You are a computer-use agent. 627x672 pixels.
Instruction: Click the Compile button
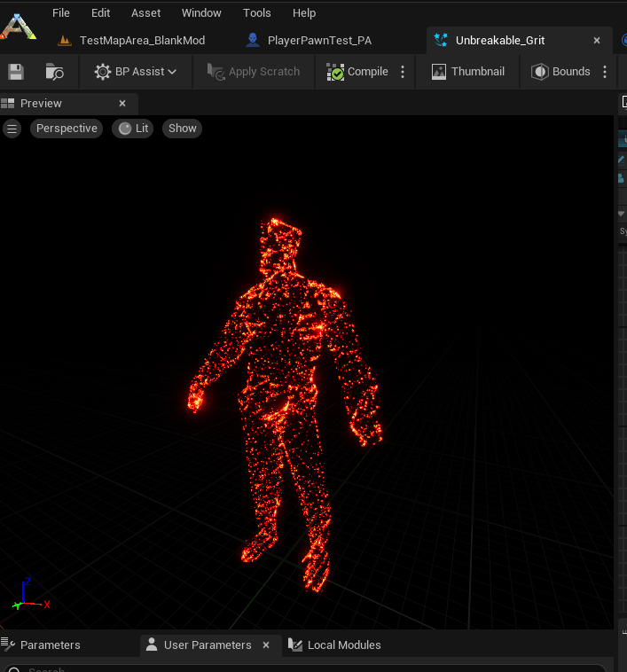tap(357, 72)
